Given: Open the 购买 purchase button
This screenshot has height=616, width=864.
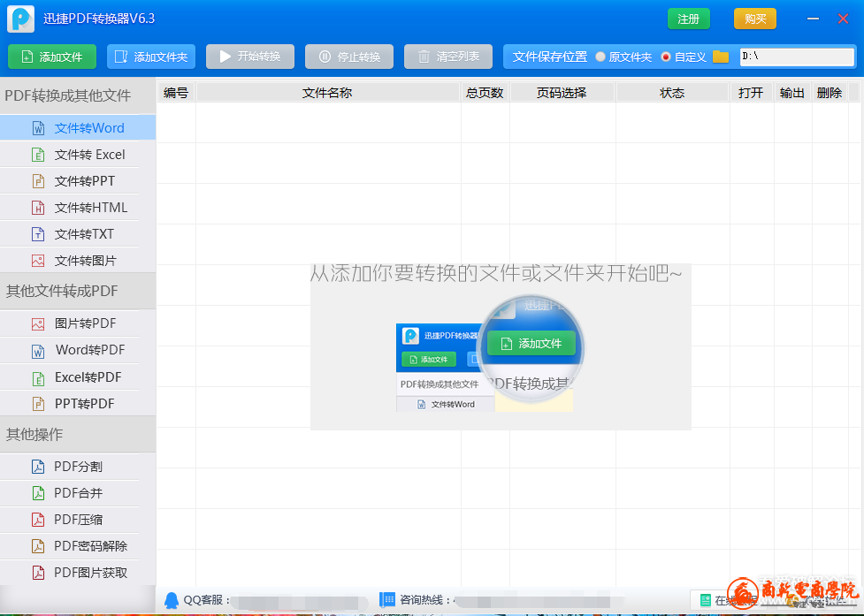Looking at the screenshot, I should (755, 19).
